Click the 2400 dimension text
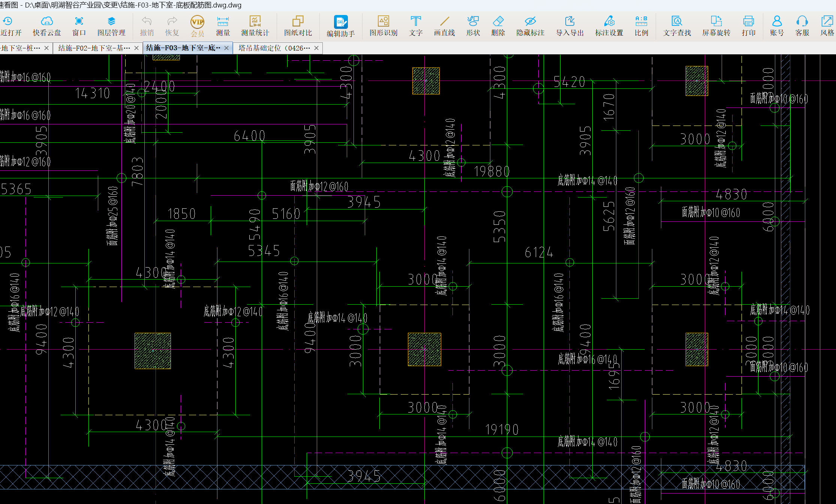The image size is (836, 504). tap(159, 87)
